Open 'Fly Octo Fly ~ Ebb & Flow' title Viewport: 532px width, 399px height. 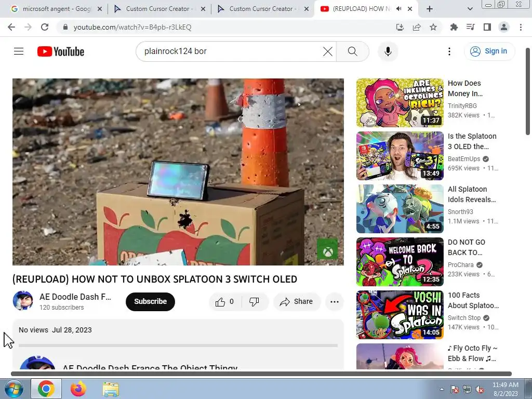click(473, 353)
